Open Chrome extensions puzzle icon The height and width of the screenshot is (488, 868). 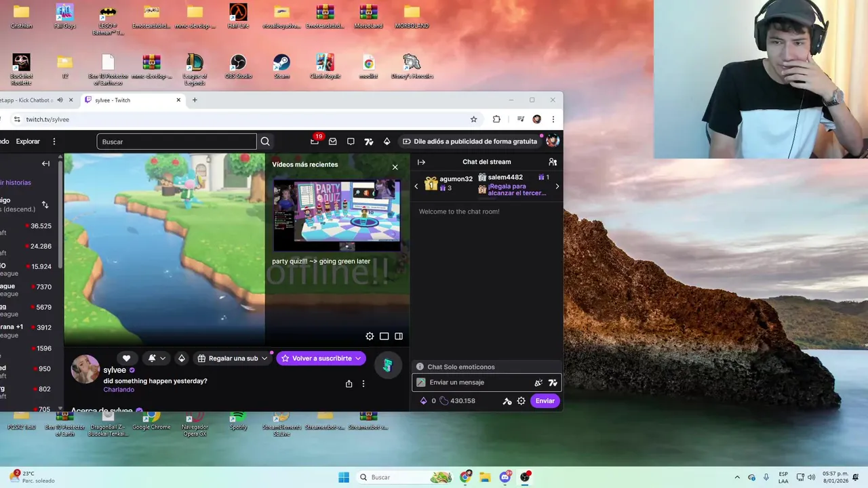(496, 119)
